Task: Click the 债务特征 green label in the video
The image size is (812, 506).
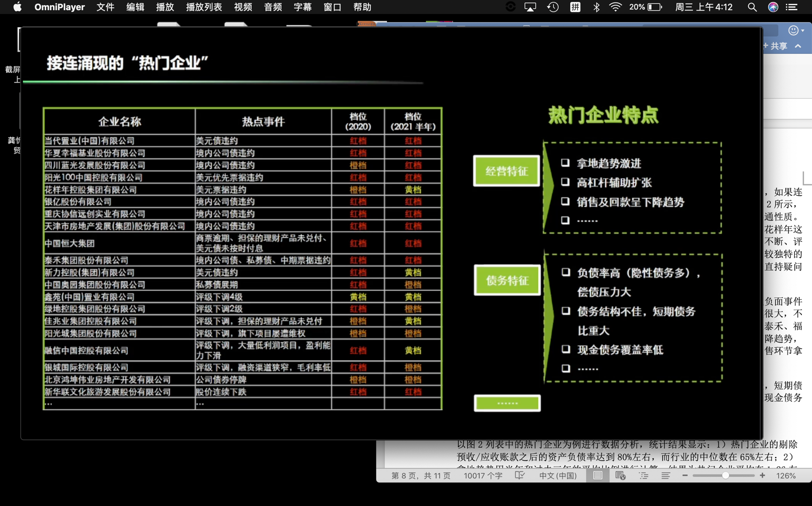Action: point(507,280)
